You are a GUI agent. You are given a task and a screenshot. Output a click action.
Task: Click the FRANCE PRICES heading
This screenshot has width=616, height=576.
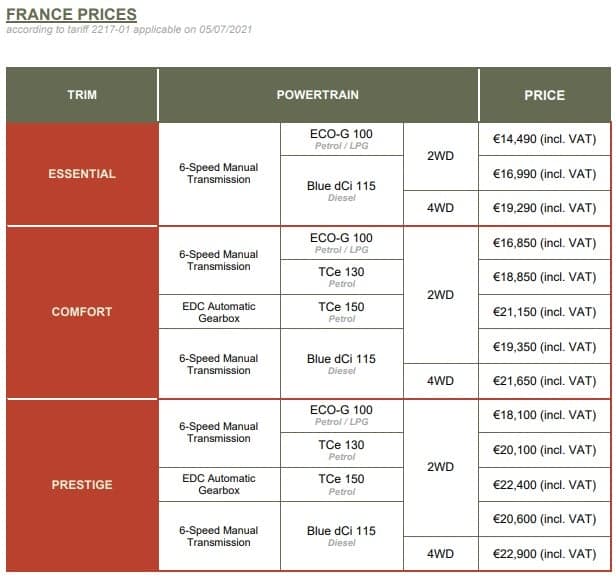pyautogui.click(x=71, y=15)
